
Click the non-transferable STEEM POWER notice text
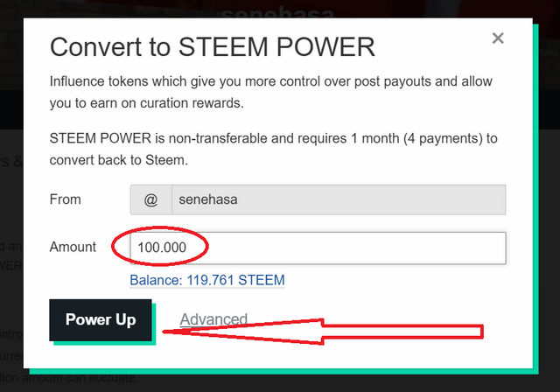pyautogui.click(x=274, y=150)
